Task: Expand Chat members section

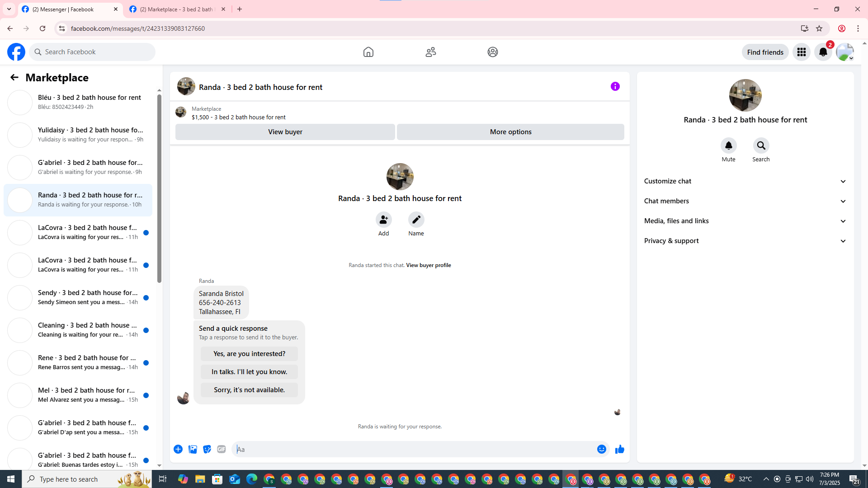Action: pos(745,201)
